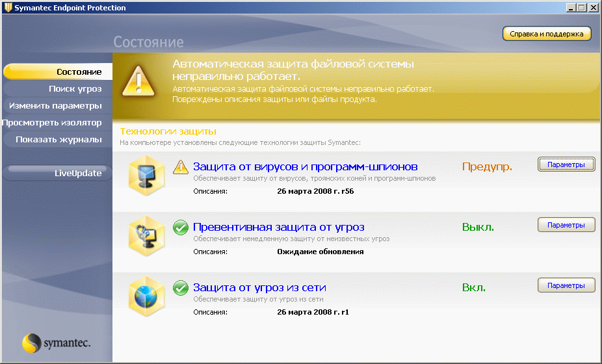Click the proactive threat protection cube icon
This screenshot has width=602, height=364.
click(x=146, y=236)
